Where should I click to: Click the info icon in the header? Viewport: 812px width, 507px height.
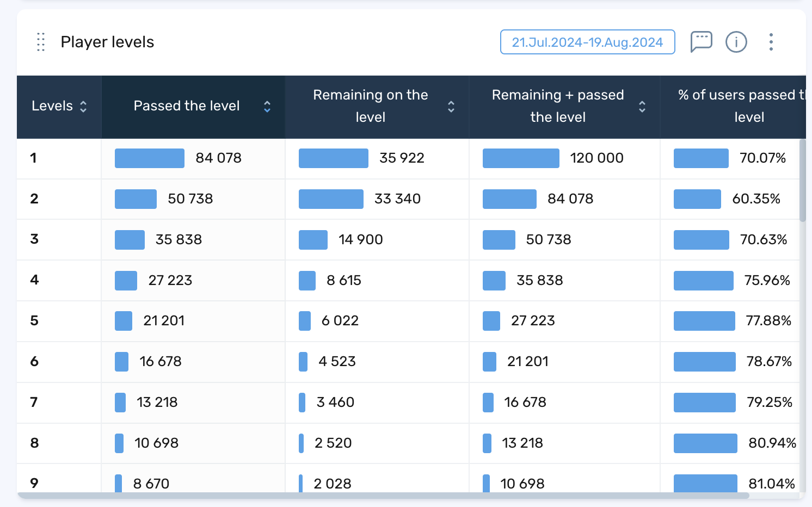(736, 41)
